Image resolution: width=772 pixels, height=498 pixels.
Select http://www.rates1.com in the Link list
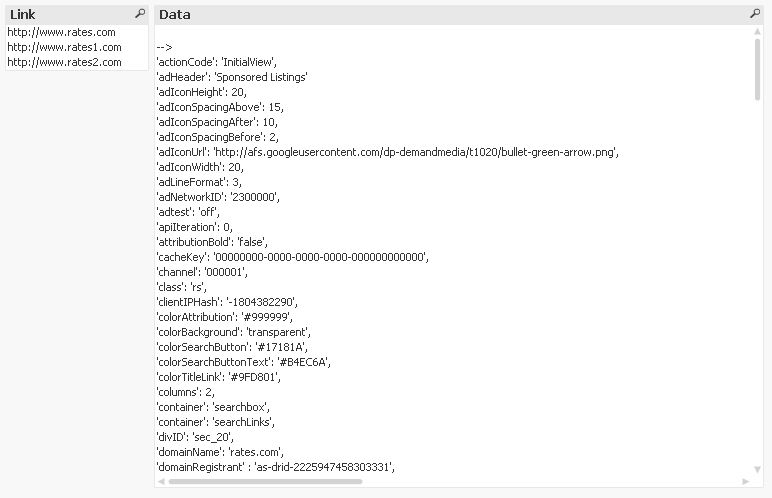tap(64, 47)
